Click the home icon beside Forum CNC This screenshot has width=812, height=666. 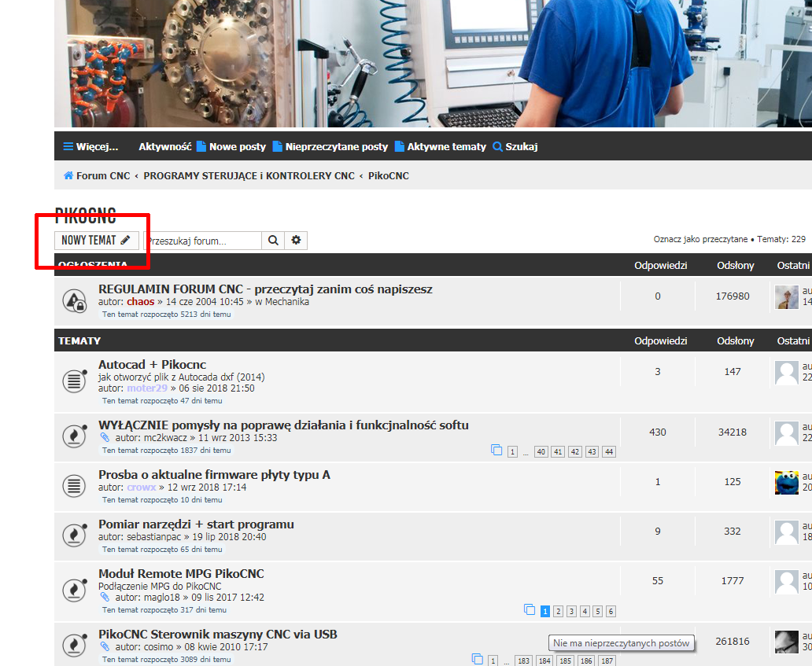point(68,175)
